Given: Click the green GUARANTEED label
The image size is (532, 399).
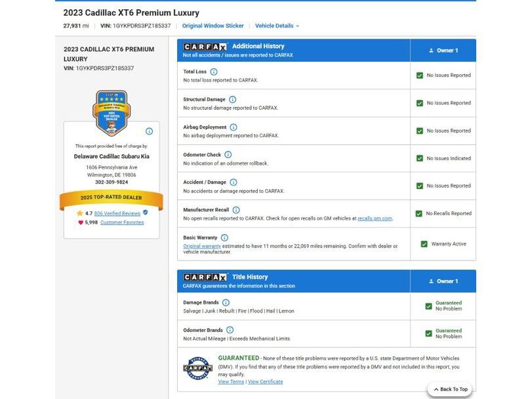Looking at the screenshot, I should 239,358.
